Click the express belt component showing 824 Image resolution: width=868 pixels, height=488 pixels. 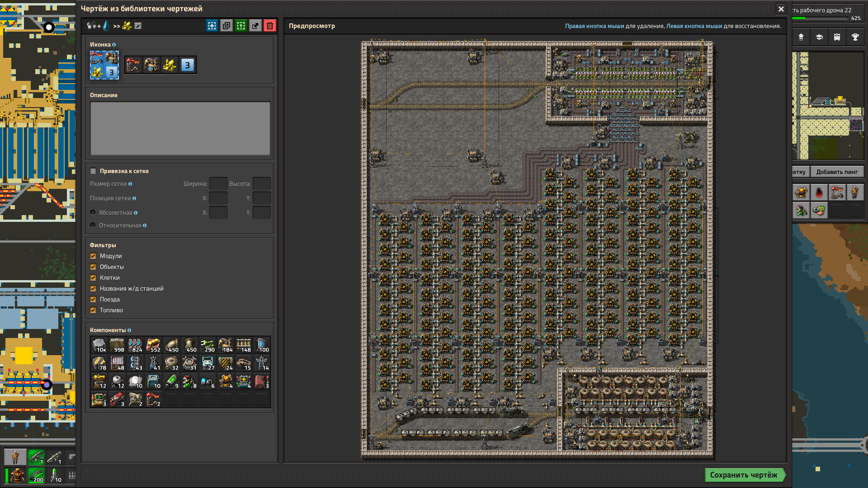(x=135, y=345)
